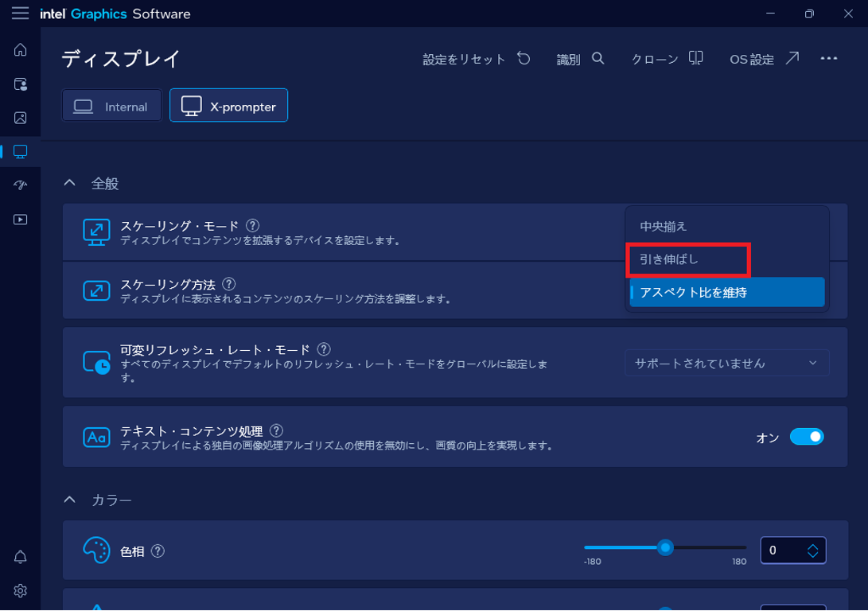The image size is (868, 611).
Task: Click the 色相 slider track near 180
Action: (x=739, y=548)
